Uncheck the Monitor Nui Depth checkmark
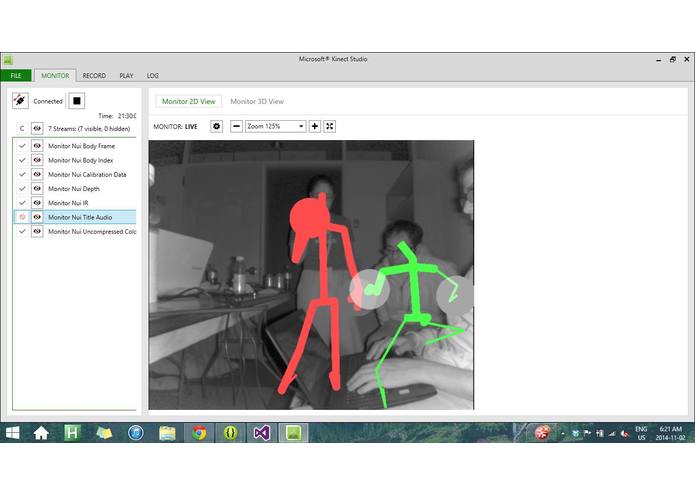 pos(22,188)
